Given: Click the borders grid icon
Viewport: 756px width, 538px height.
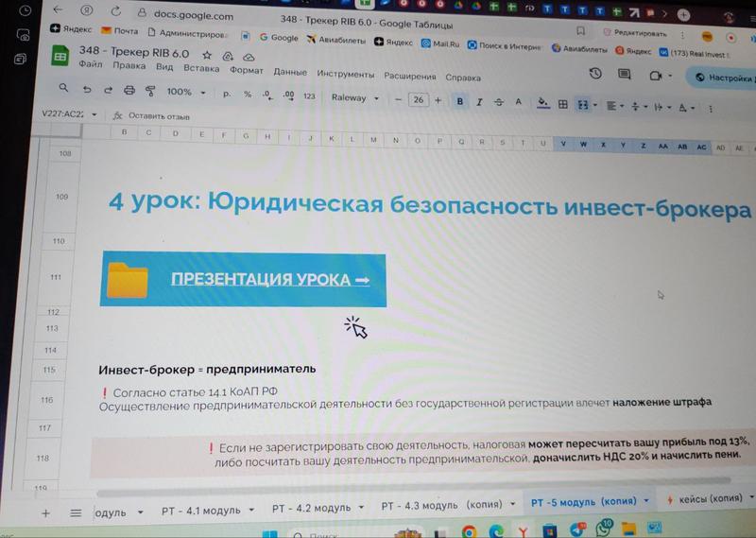Looking at the screenshot, I should pos(563,103).
